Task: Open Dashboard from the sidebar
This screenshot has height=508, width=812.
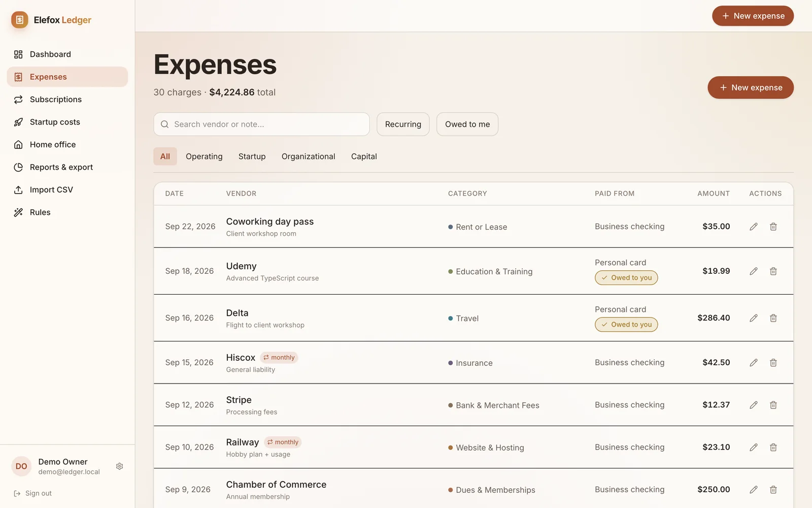Action: [x=67, y=54]
